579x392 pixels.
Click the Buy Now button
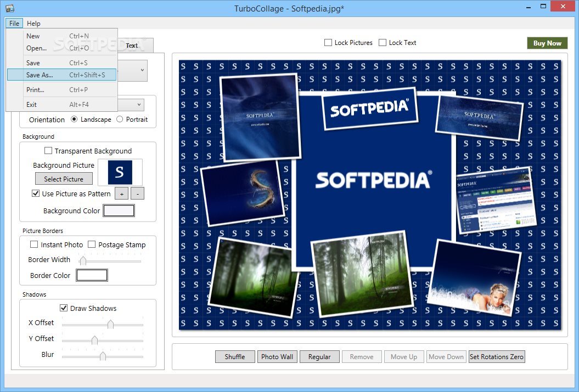547,43
